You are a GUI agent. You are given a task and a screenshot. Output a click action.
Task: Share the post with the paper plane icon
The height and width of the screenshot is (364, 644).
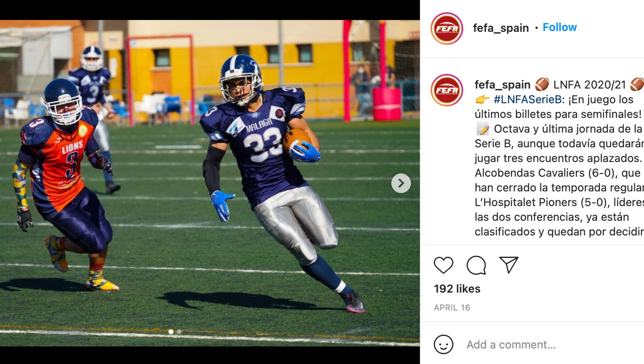pos(509,265)
